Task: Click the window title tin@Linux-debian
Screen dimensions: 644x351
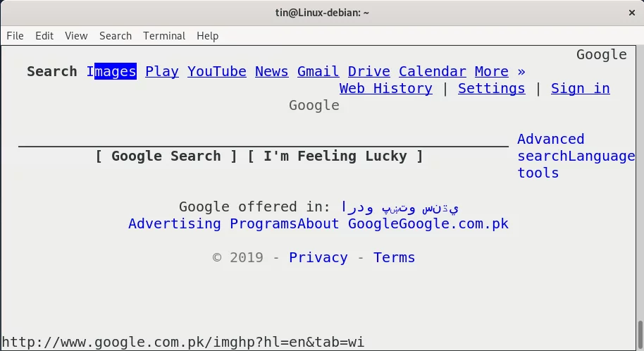Action: (x=322, y=13)
